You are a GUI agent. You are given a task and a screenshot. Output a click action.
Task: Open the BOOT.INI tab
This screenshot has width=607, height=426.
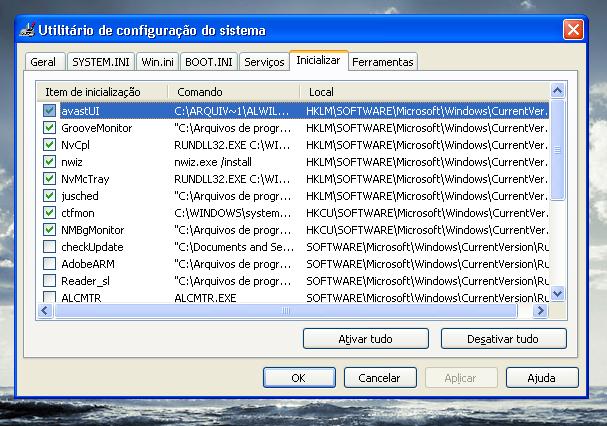click(x=208, y=62)
